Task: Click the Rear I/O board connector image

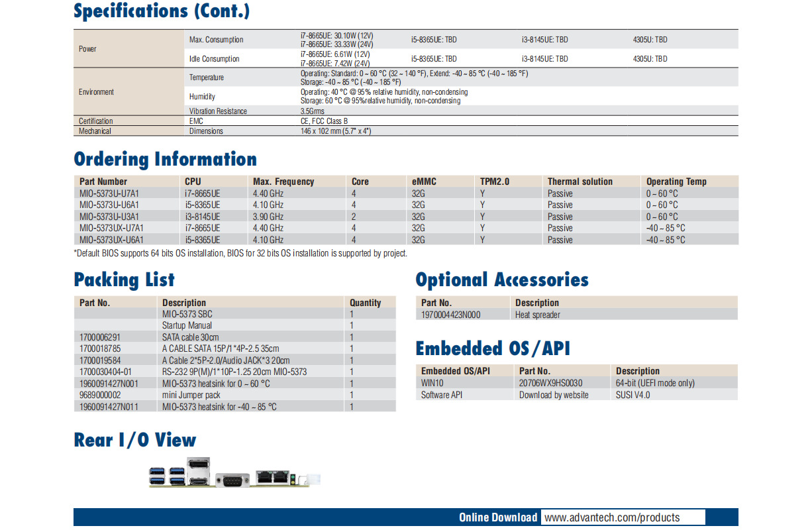Action: [234, 473]
